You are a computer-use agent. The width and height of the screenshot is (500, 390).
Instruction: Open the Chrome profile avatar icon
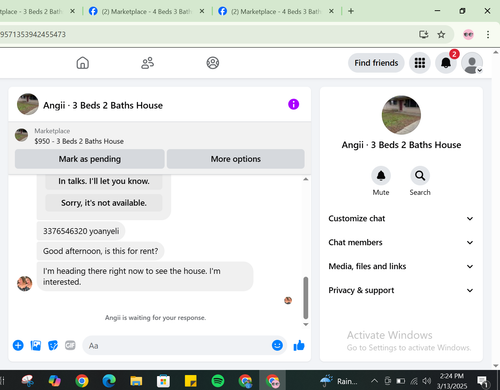tap(468, 34)
